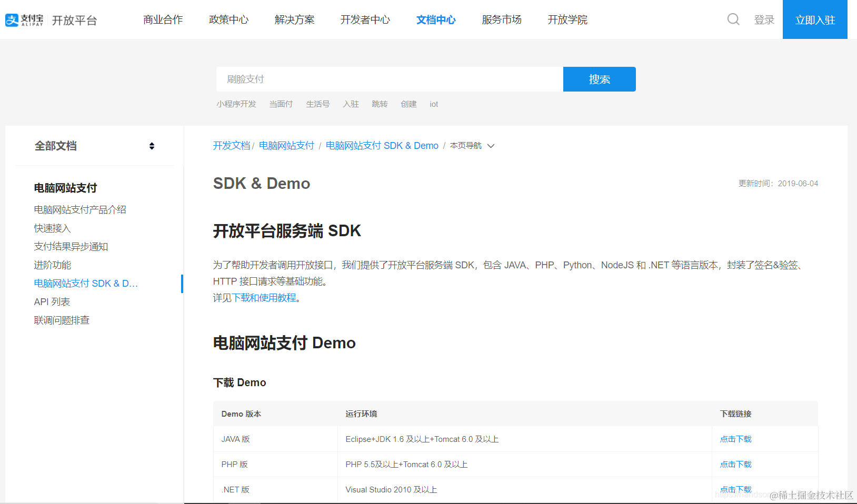Select the 跳转 suggested keyword
The height and width of the screenshot is (504, 857).
pos(380,104)
